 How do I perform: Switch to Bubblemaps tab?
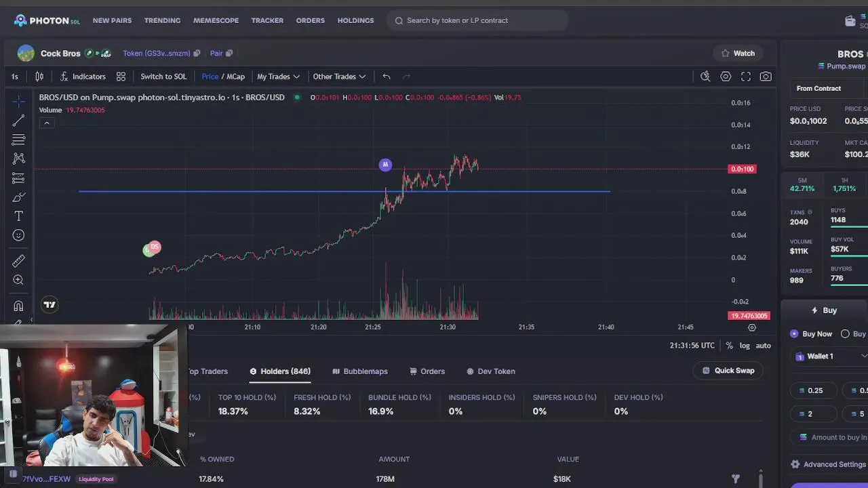(x=360, y=371)
